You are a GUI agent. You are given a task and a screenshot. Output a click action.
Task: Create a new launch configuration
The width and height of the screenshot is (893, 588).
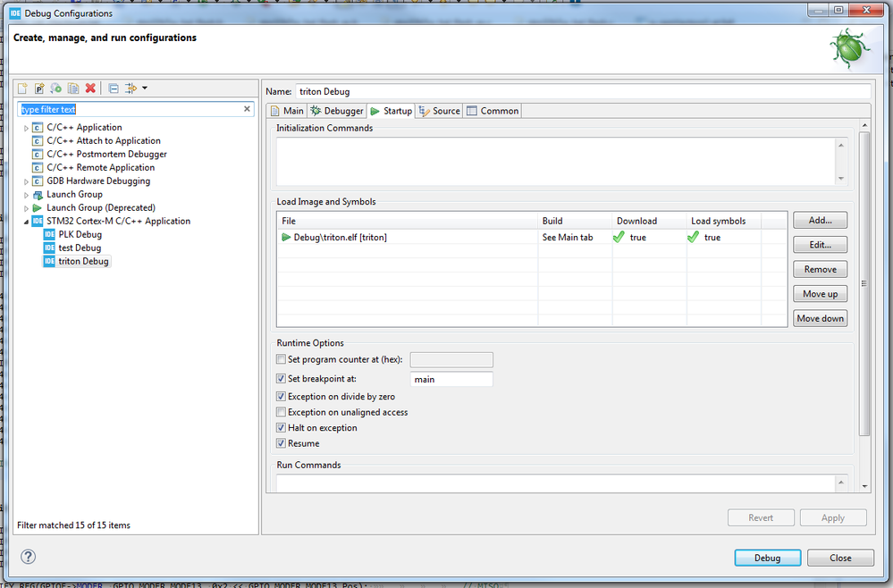click(x=22, y=88)
